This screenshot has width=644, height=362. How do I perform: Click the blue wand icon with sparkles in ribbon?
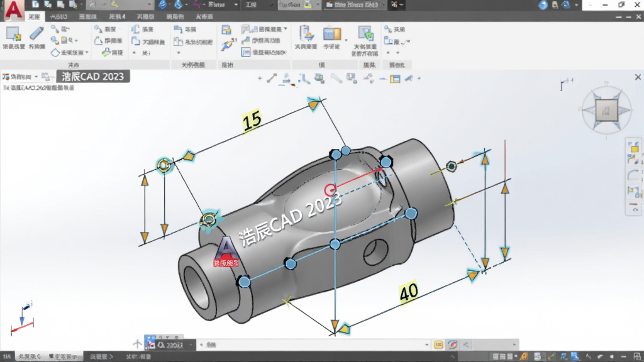pos(228,45)
